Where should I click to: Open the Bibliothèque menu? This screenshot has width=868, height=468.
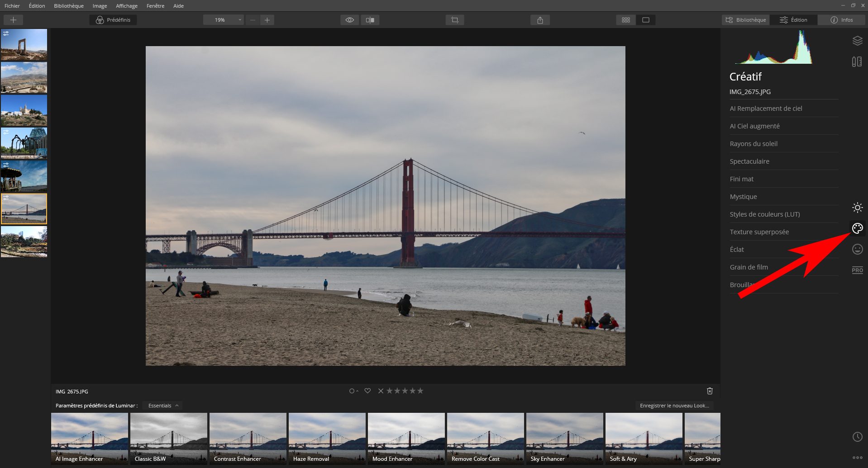click(x=68, y=5)
